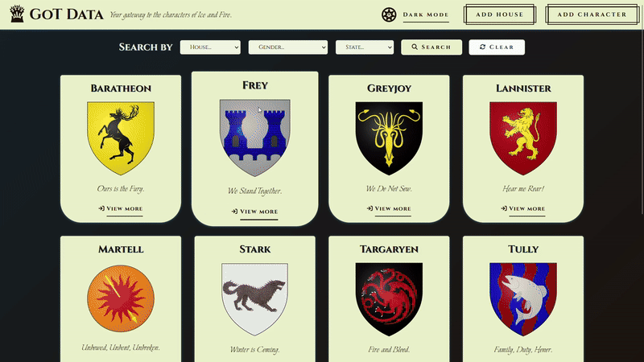
Task: Expand the State filter dropdown
Action: (x=365, y=47)
